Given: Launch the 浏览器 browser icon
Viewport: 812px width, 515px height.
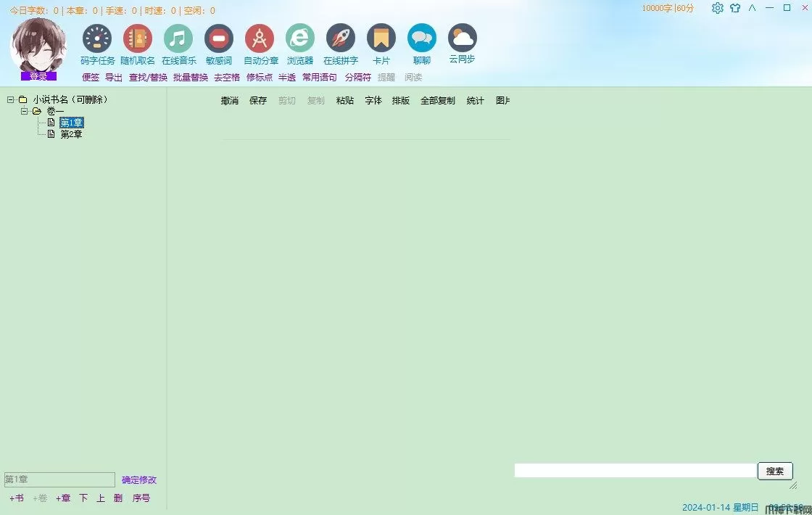Looking at the screenshot, I should [300, 38].
